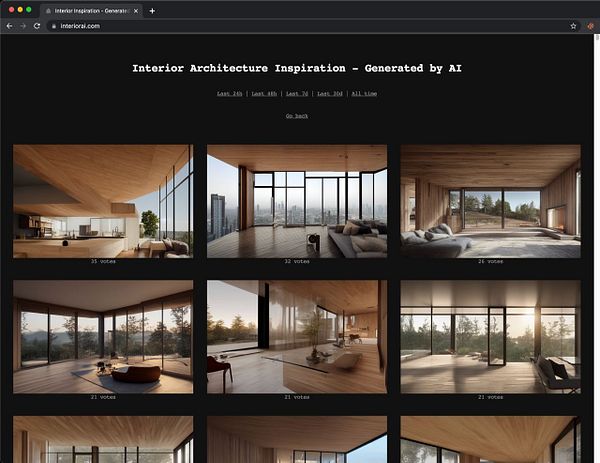Click the orange extension icon in toolbar
Screen dimensions: 600x463
(590, 26)
